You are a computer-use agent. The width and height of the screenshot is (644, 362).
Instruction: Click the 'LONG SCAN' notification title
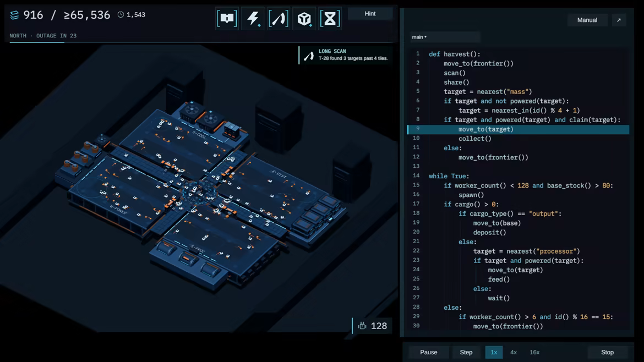(x=332, y=51)
